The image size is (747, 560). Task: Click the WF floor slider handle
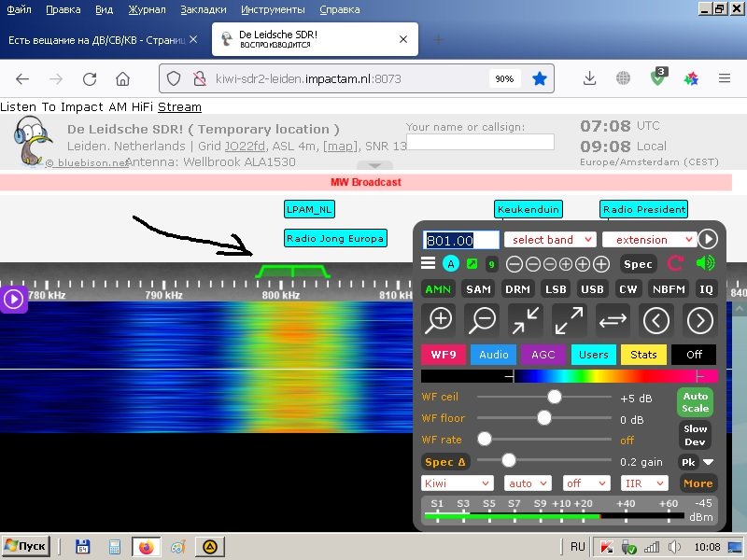544,418
